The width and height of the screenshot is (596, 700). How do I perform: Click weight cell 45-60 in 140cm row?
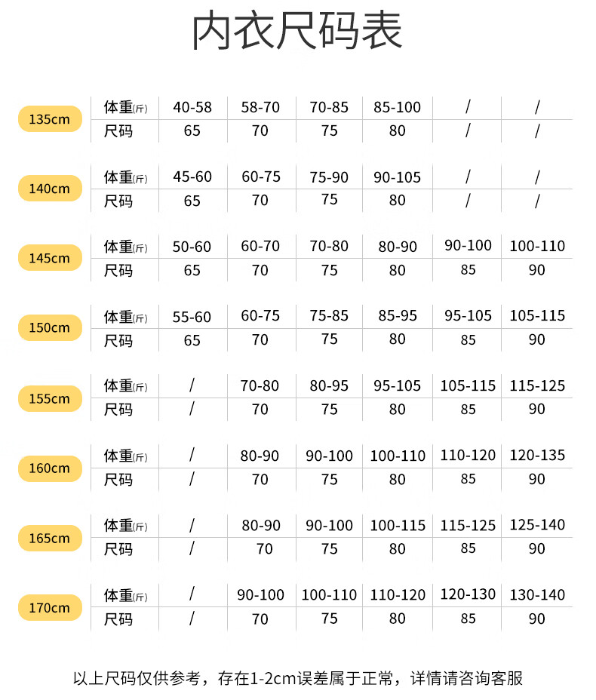[x=192, y=177]
